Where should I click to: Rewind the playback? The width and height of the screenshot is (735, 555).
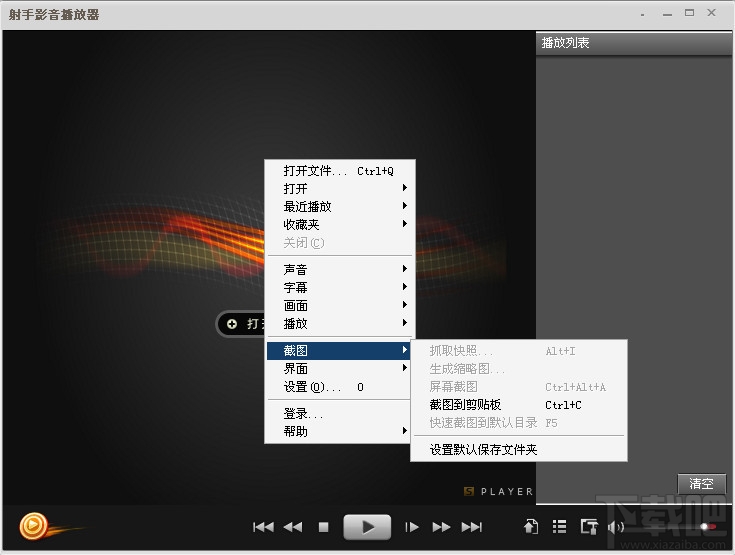293,527
